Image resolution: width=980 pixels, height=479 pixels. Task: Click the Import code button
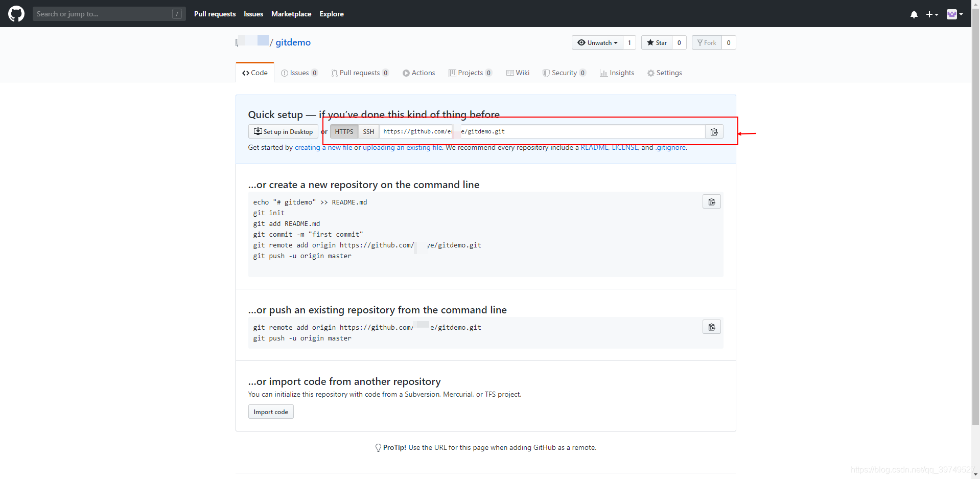(x=271, y=412)
